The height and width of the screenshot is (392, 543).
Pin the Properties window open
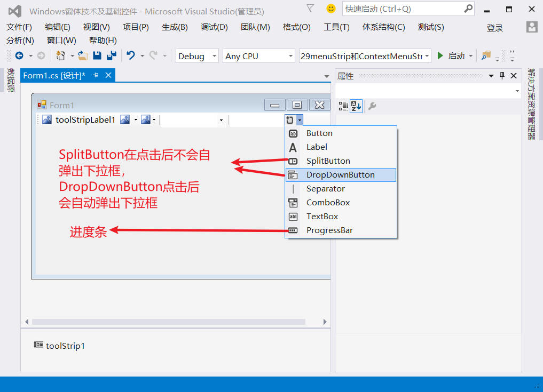point(502,76)
